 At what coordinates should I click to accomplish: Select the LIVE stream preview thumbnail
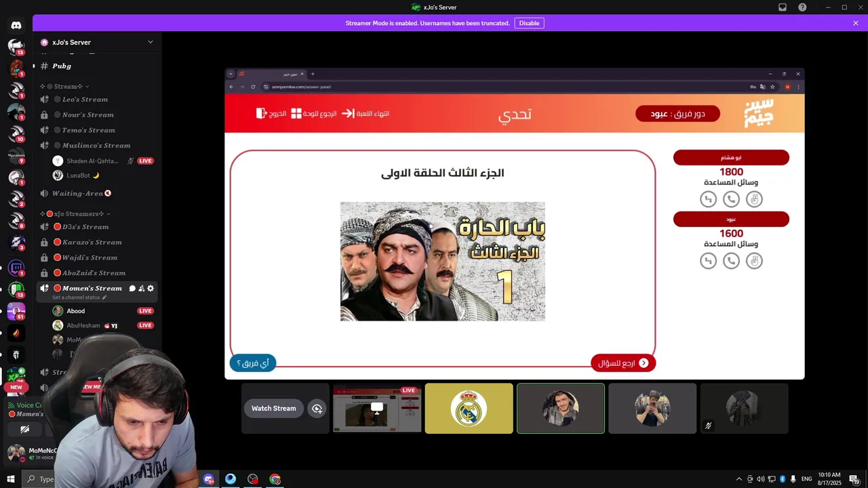tap(377, 409)
